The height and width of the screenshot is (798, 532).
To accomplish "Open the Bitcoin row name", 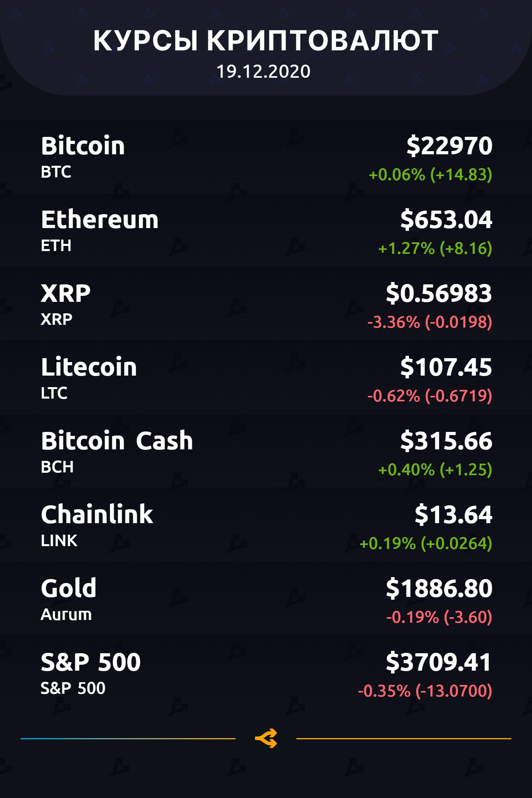I will [x=83, y=146].
